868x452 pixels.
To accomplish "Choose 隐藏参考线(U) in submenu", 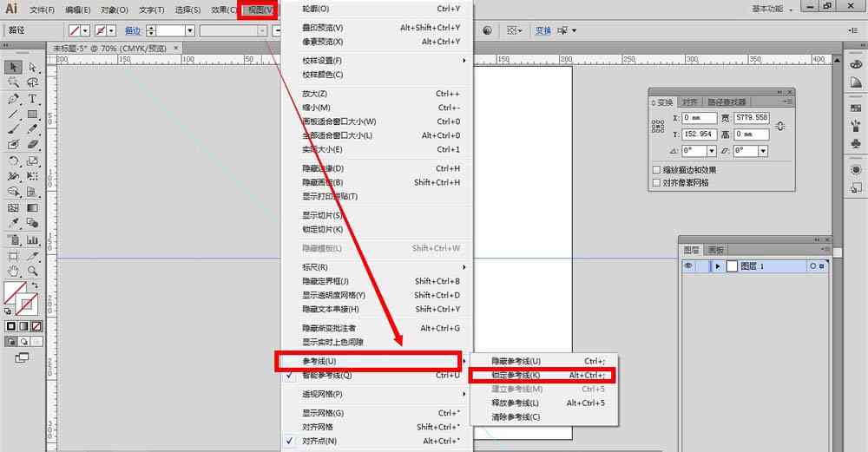I will click(x=543, y=361).
